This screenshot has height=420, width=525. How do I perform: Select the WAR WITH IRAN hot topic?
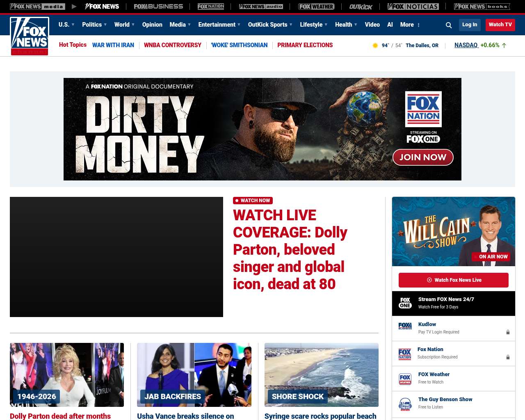113,45
